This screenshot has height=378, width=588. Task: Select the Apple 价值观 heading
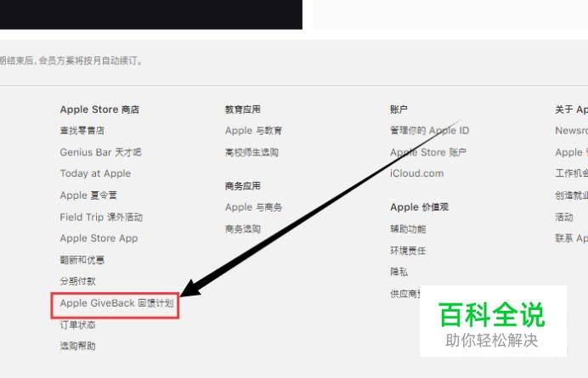click(x=419, y=207)
